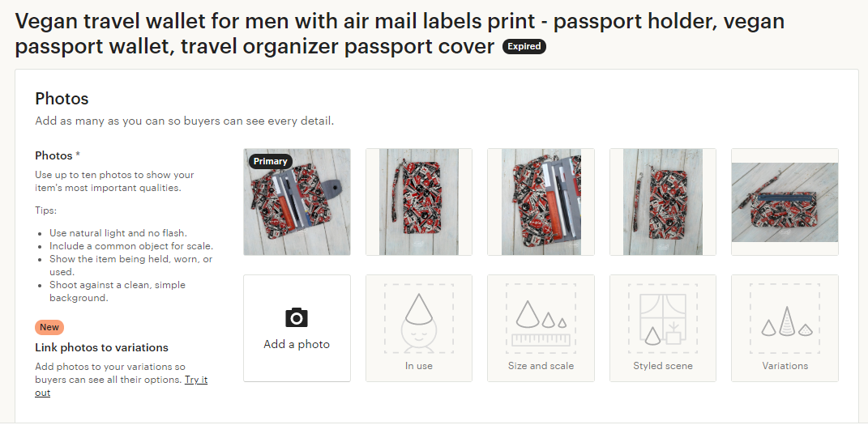This screenshot has height=425, width=868.
Task: Select the fifth photo showing the zipper side
Action: (x=785, y=202)
